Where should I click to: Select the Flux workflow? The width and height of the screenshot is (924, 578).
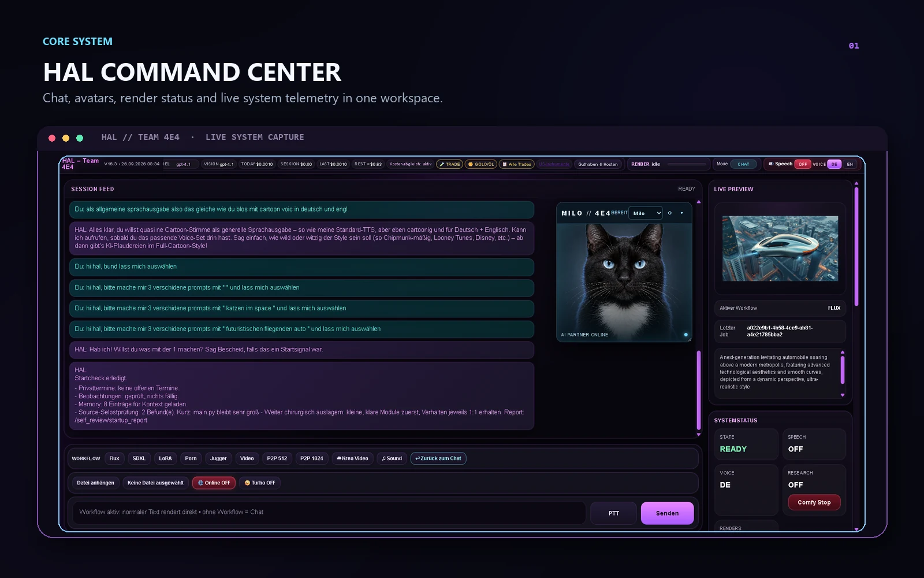pos(114,458)
